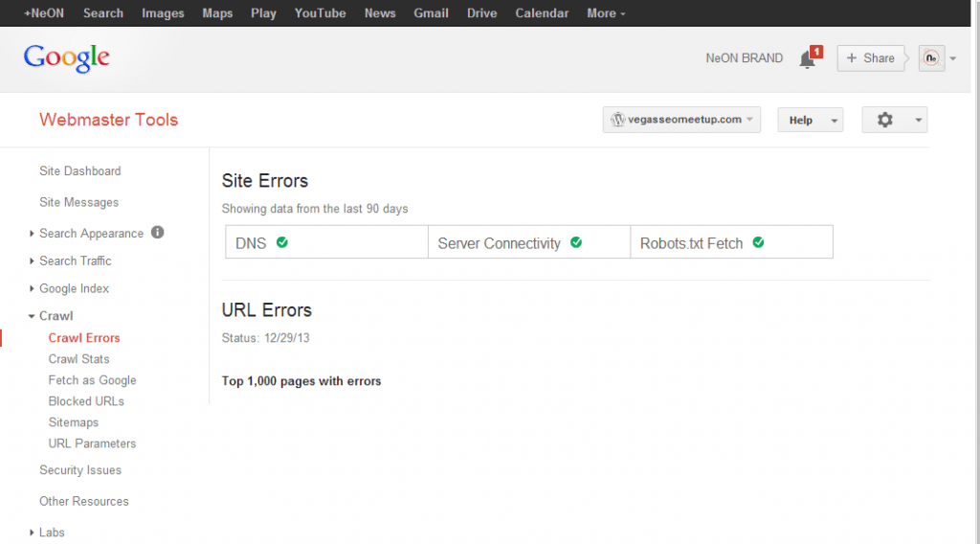This screenshot has width=980, height=544.
Task: Click the red notification count badge
Action: (x=816, y=52)
